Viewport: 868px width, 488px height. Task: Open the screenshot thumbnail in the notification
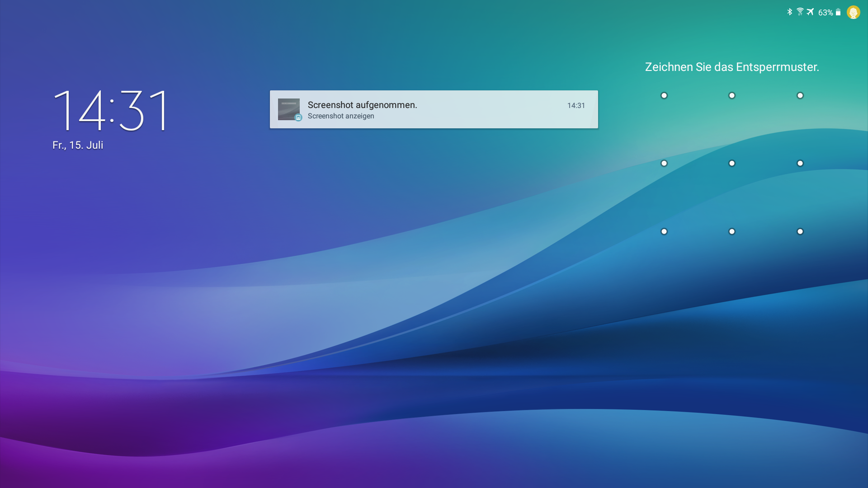[289, 109]
